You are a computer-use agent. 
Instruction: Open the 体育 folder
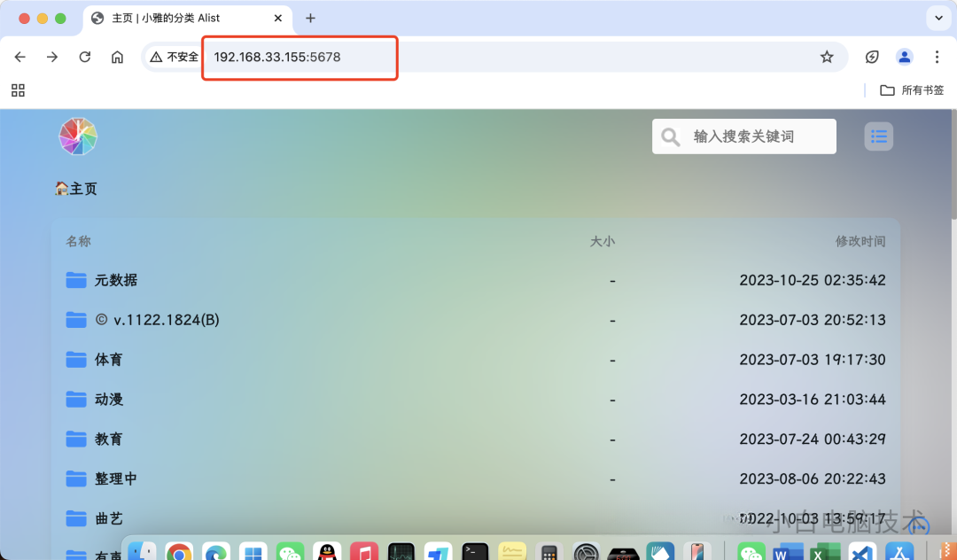tap(109, 359)
